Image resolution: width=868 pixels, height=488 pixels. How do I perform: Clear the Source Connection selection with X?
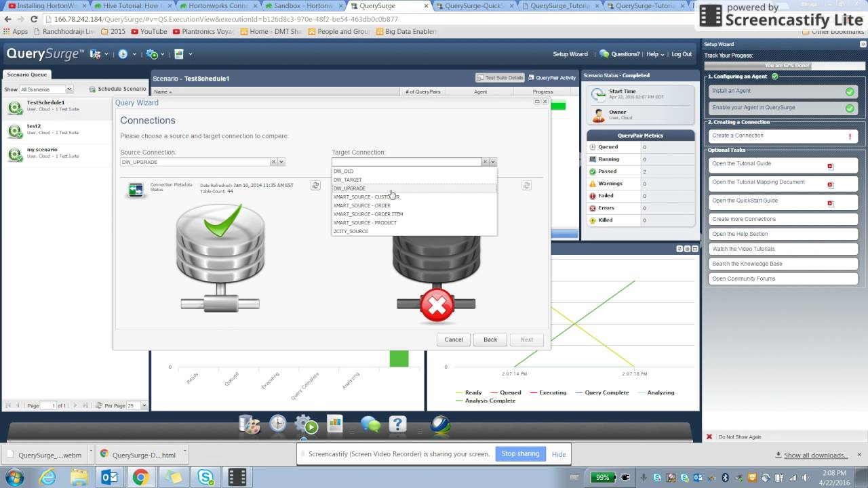click(273, 162)
